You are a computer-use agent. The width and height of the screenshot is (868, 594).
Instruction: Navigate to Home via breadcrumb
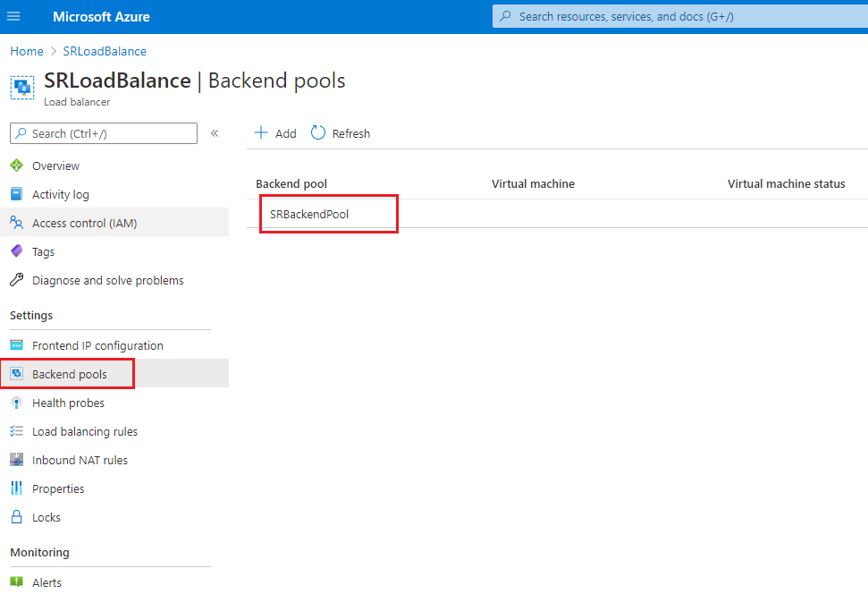tap(26, 51)
